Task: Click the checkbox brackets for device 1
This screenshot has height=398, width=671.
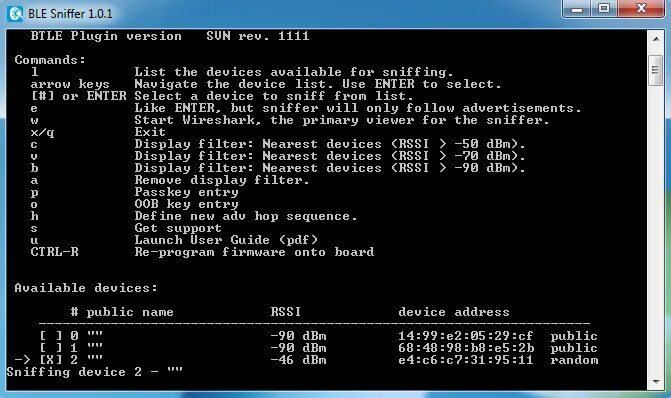Action: [x=51, y=348]
